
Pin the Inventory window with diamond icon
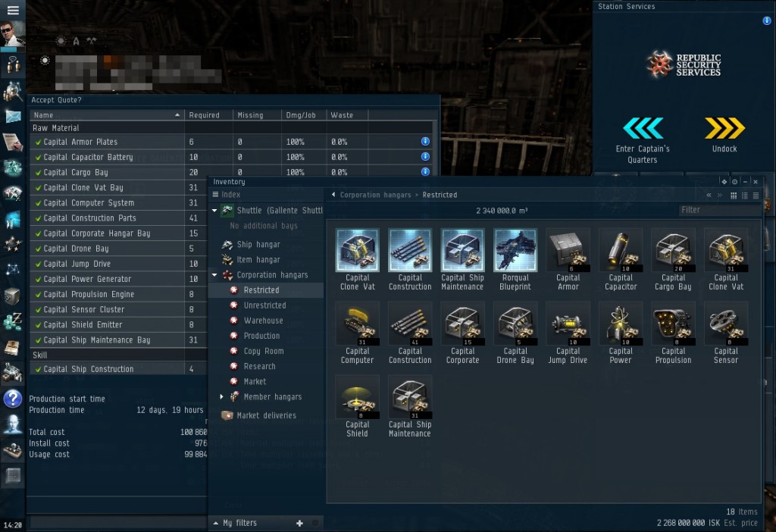[x=724, y=182]
